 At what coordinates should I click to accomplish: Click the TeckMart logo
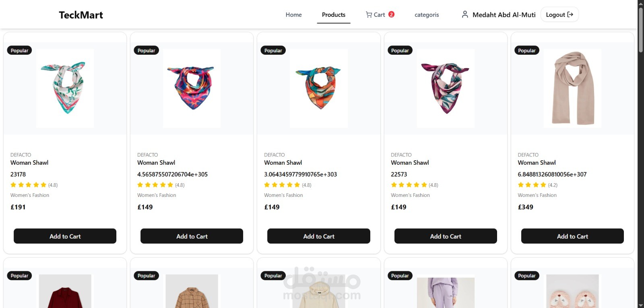pyautogui.click(x=81, y=15)
